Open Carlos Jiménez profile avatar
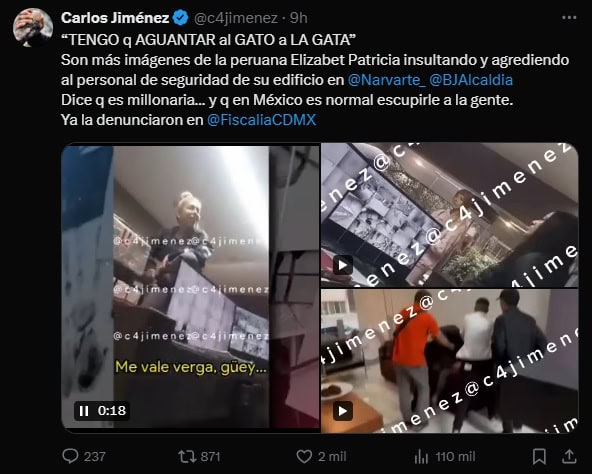The image size is (592, 474). (33, 27)
